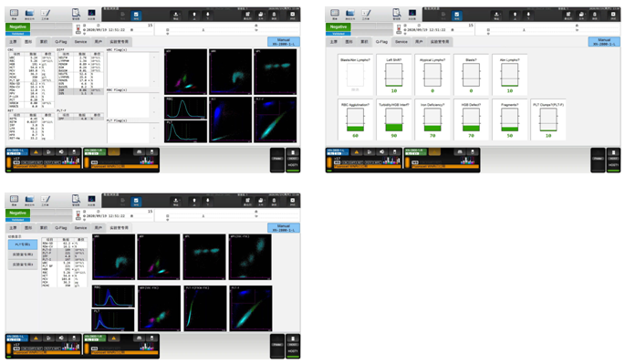Click the Iron Deficiency? level gauge

pyautogui.click(x=432, y=120)
